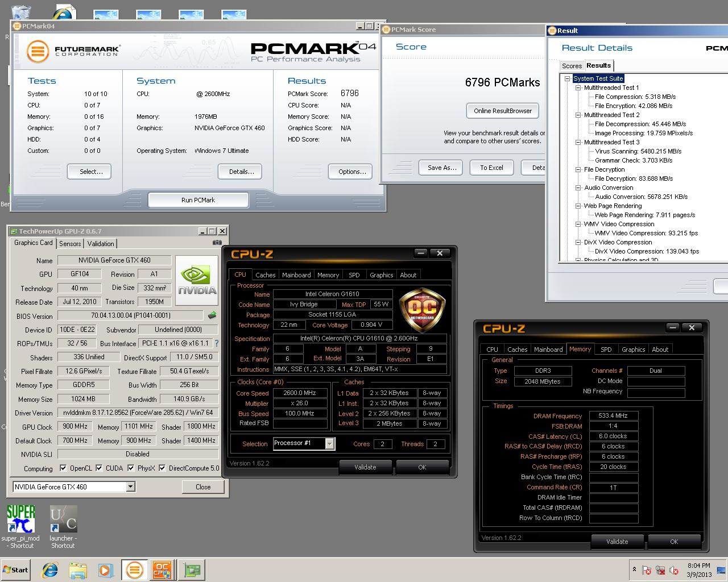
Task: Click the Details... button under System
Action: click(x=241, y=172)
